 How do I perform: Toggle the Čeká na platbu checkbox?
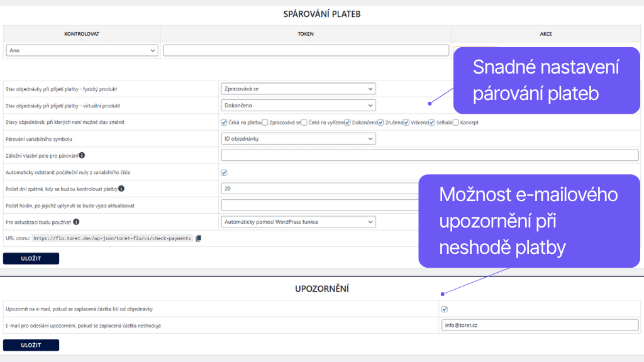224,123
